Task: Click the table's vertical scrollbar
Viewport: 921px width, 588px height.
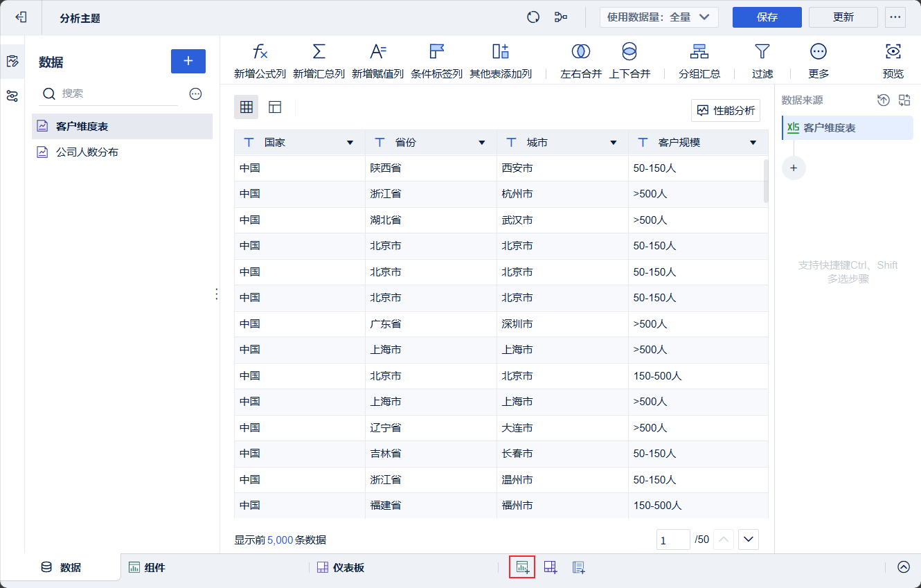Action: point(766,181)
